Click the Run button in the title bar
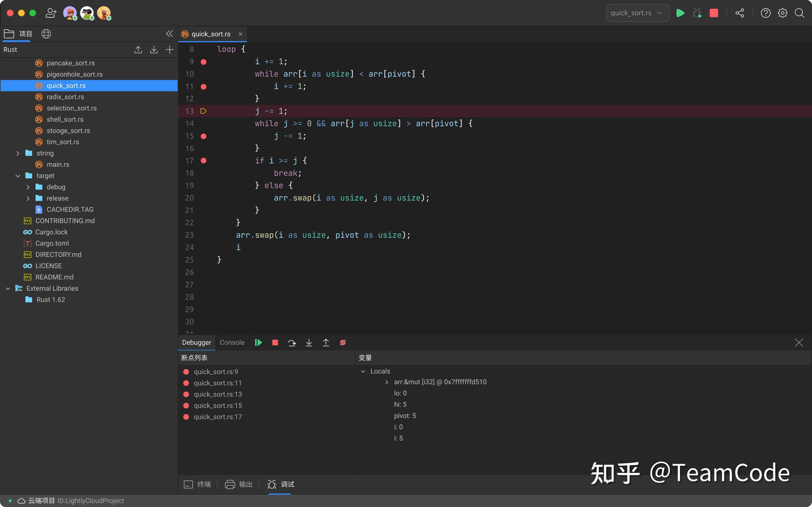812x507 pixels. pos(680,13)
